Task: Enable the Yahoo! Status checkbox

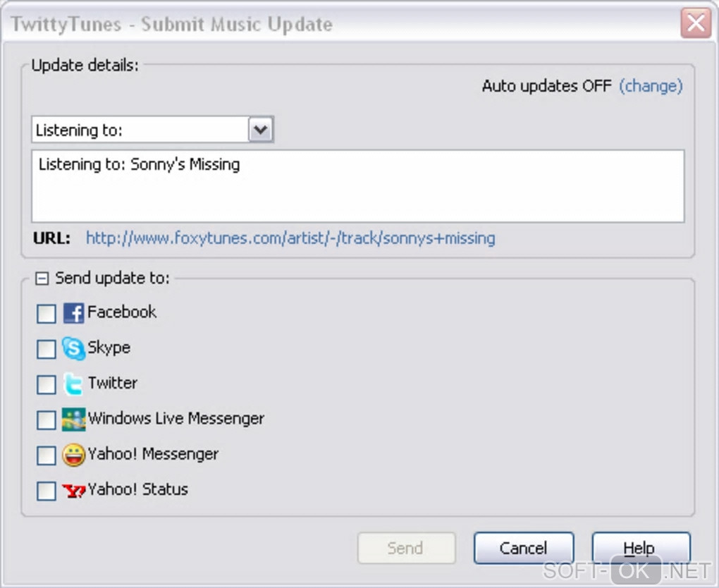Action: [x=47, y=491]
